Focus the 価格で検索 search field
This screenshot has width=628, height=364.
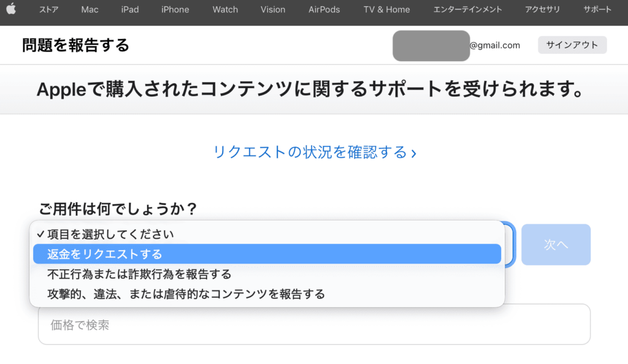coord(315,324)
